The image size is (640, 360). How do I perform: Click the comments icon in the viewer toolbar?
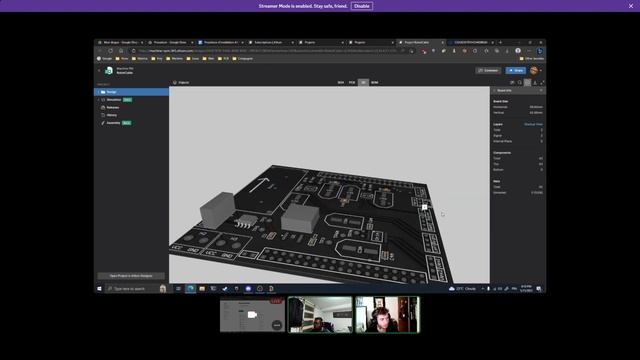(x=512, y=82)
